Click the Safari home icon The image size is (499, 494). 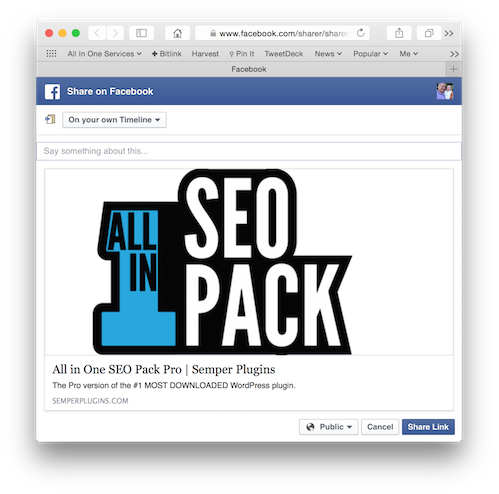pyautogui.click(x=177, y=33)
